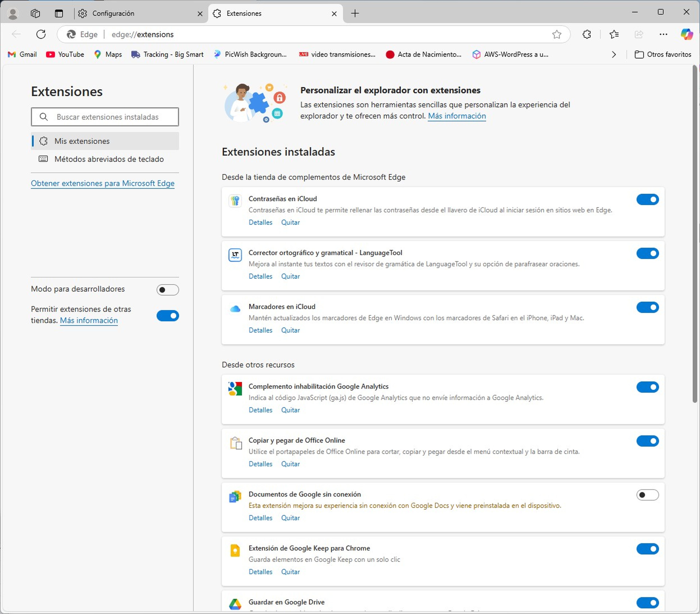Open PicWish Background bookmark

(x=250, y=55)
